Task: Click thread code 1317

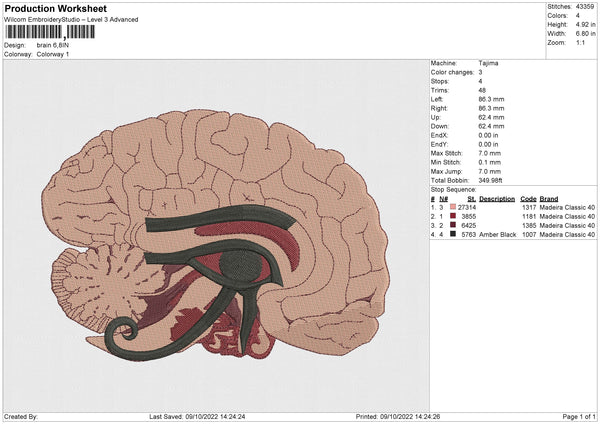Action: (x=529, y=207)
